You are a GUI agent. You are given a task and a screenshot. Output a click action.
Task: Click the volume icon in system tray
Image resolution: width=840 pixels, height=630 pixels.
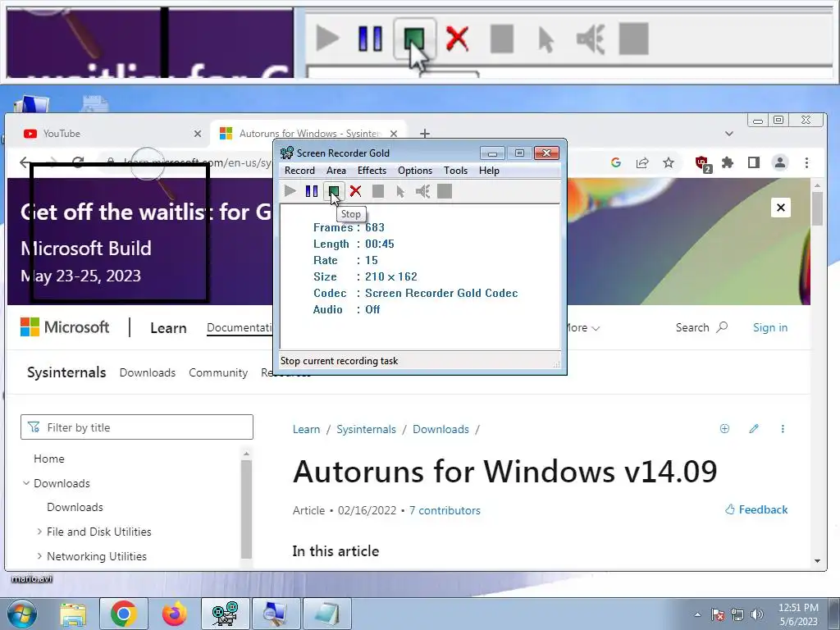756,614
